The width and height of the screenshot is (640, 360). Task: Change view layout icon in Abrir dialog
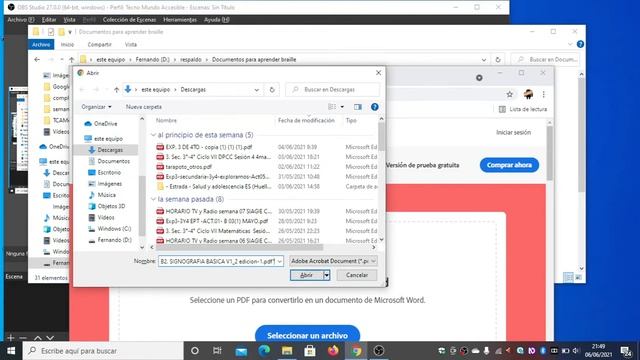click(332, 107)
